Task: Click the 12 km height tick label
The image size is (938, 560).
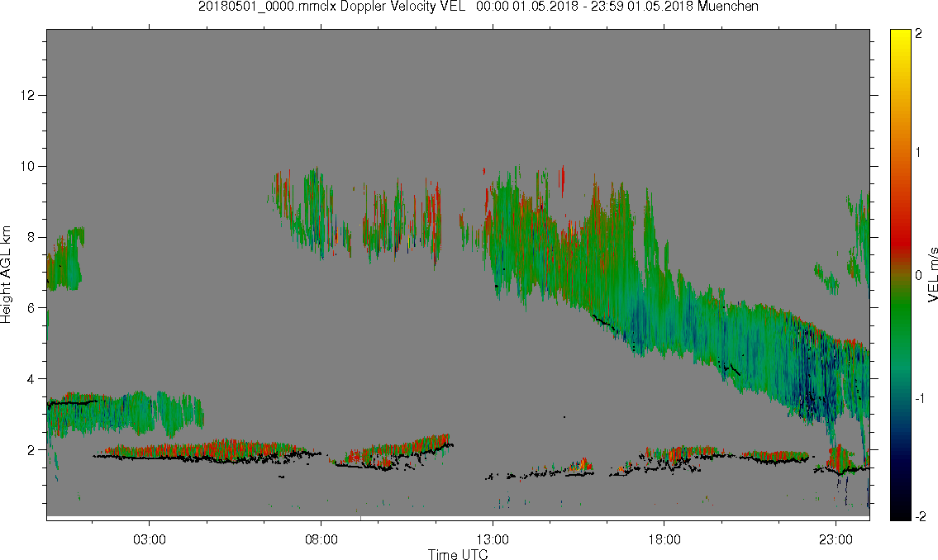Action: coord(27,95)
